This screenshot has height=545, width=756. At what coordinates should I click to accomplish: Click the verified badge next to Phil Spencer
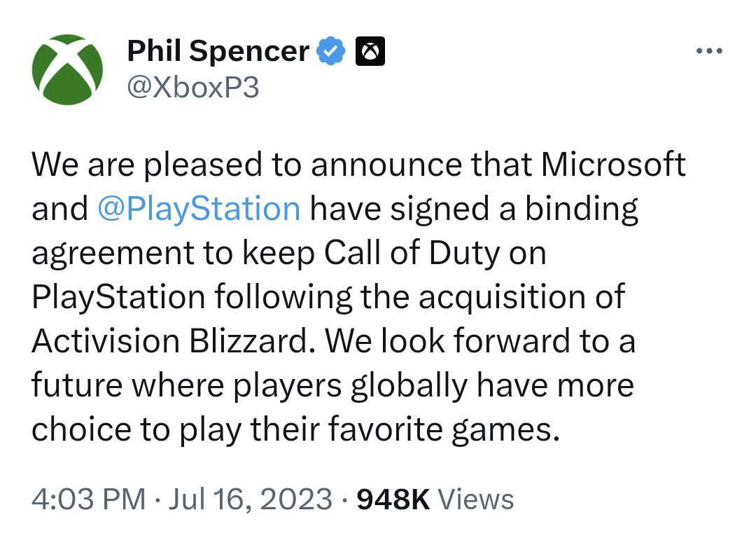coord(329,50)
